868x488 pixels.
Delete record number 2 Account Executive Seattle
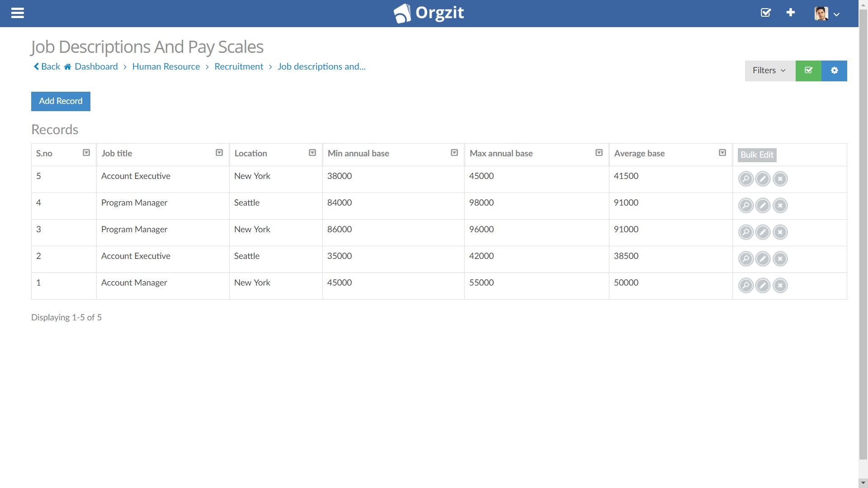point(780,259)
